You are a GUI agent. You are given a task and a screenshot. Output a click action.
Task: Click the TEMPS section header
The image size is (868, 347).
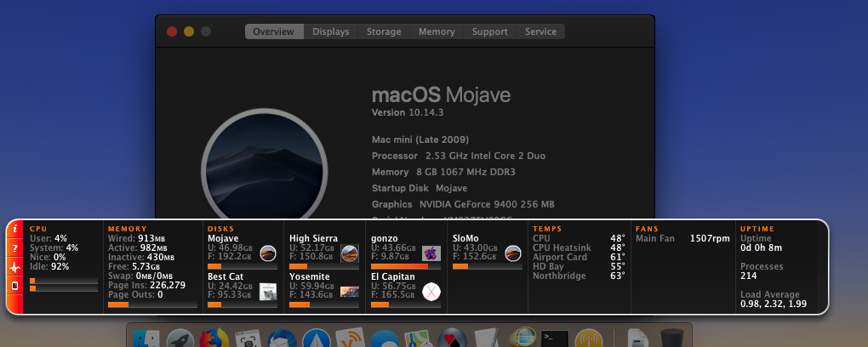[547, 229]
